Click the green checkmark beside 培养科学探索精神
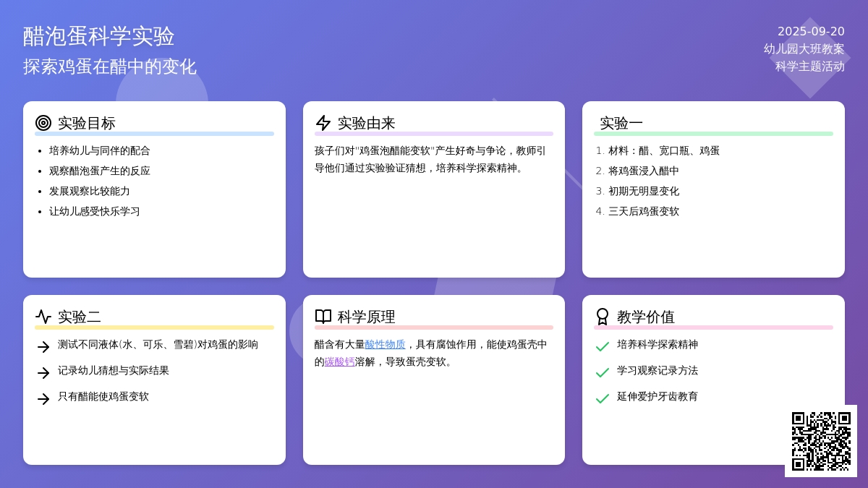The image size is (868, 488). 602,347
